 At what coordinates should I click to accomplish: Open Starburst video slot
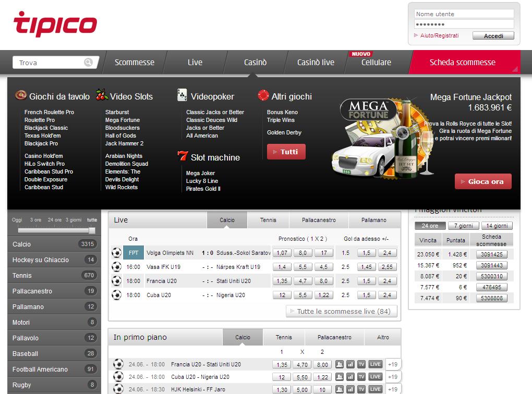pos(117,112)
